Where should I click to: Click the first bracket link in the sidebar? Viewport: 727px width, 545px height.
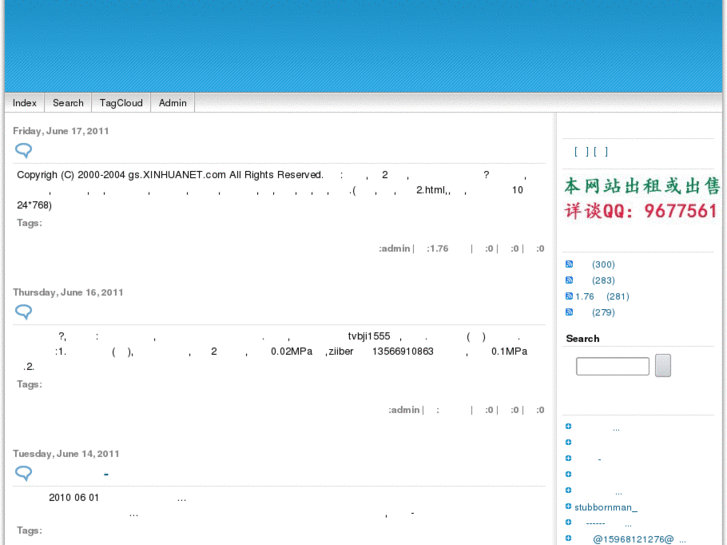pos(581,152)
